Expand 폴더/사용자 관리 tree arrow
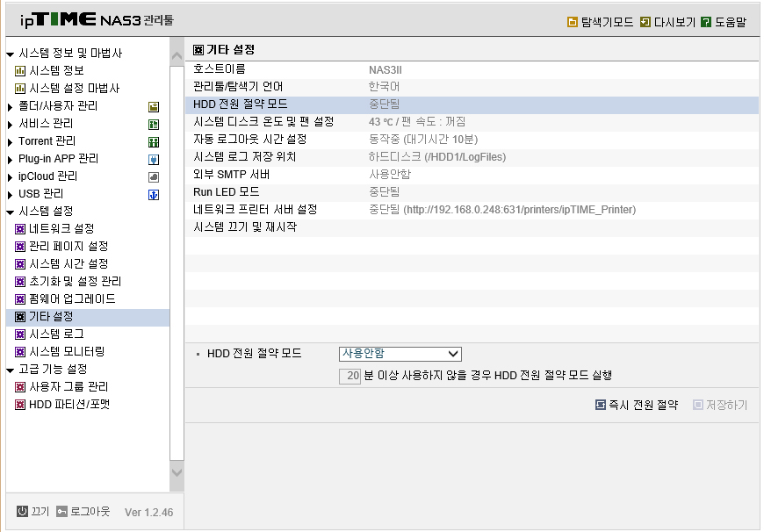This screenshot has height=532, width=764. tap(11, 107)
